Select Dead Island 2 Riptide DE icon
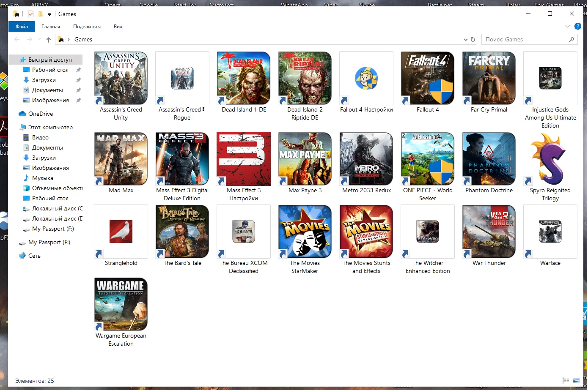 tap(305, 78)
